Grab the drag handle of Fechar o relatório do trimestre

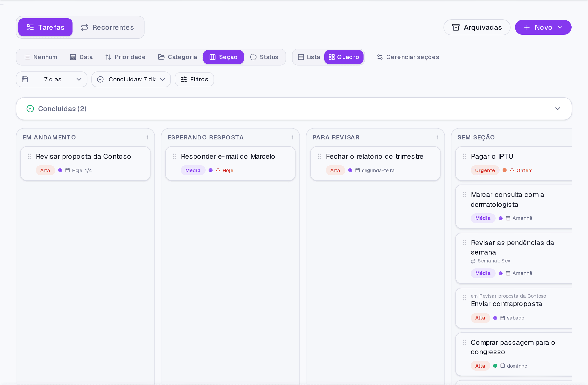tap(319, 156)
